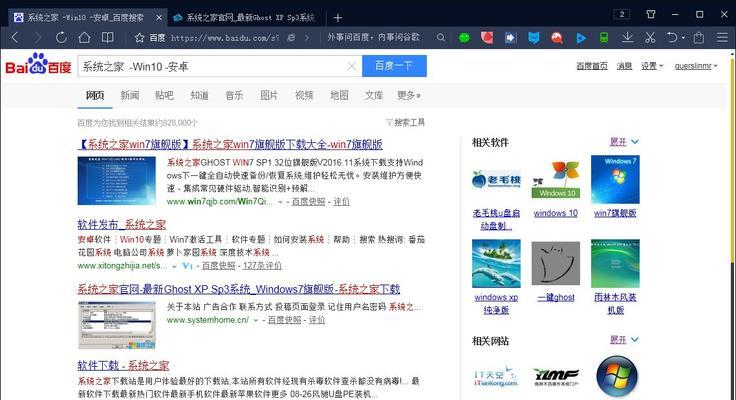
Task: Open the windows xp 纯净版 thumbnail
Action: point(496,263)
